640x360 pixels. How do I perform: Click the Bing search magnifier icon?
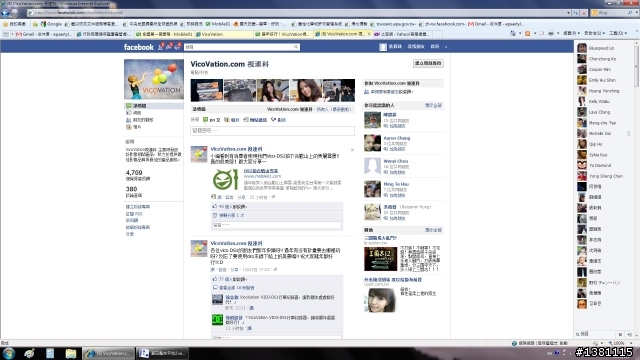[x=630, y=13]
